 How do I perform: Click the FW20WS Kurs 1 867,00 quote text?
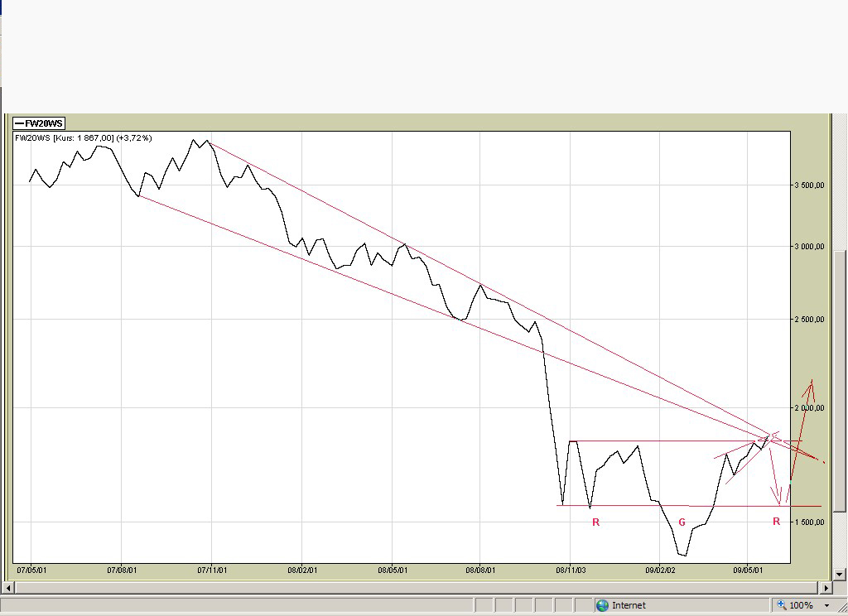pos(84,138)
